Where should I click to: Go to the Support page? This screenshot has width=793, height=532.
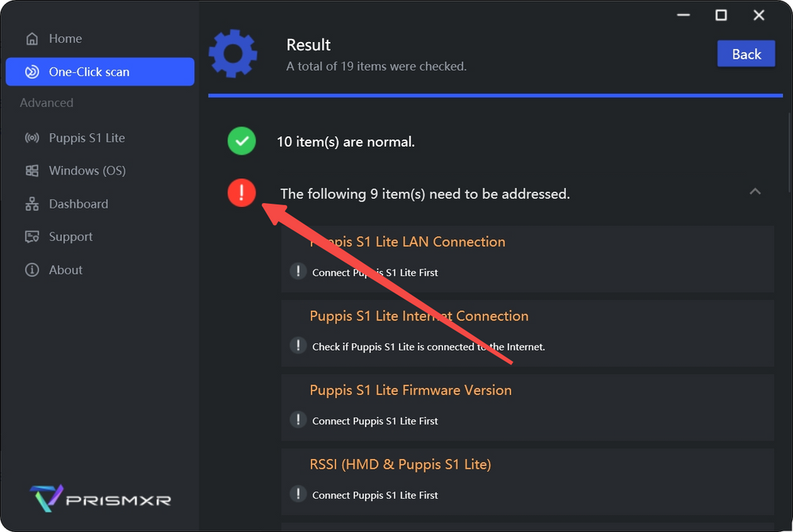click(x=71, y=237)
